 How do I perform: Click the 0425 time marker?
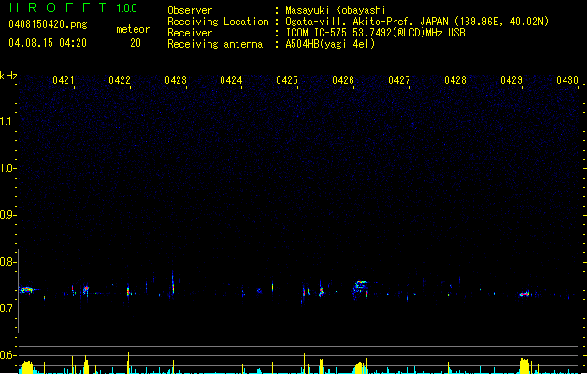coord(287,80)
